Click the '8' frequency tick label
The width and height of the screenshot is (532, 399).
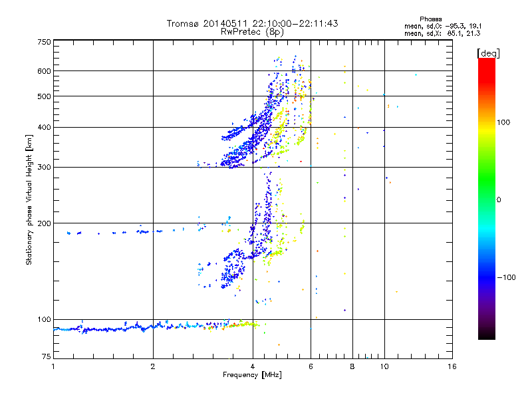coord(352,366)
